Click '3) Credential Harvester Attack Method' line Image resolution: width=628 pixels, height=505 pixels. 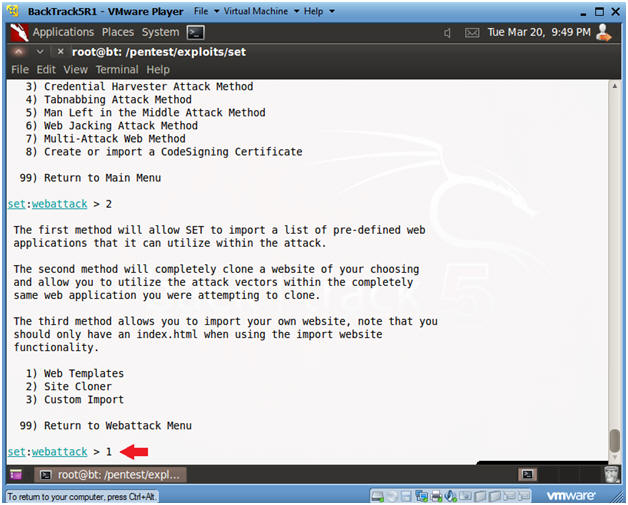pos(139,87)
